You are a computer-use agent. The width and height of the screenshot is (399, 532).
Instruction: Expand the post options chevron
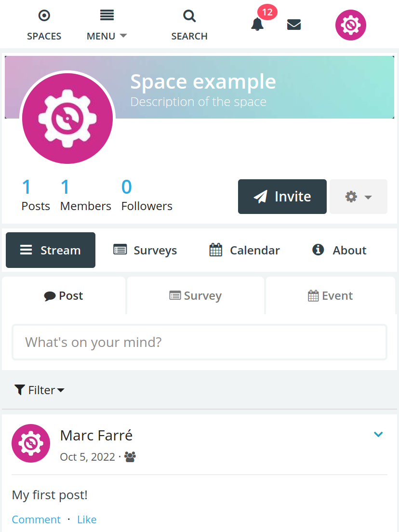pyautogui.click(x=378, y=434)
